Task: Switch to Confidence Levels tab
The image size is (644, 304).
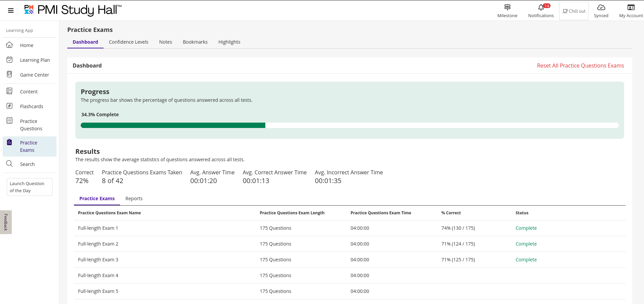Action: [128, 42]
